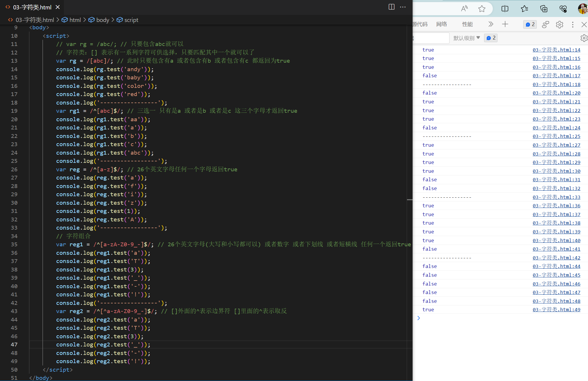This screenshot has width=588, height=381.
Task: Close the 03-字符类.html editor tab
Action: pyautogui.click(x=58, y=7)
